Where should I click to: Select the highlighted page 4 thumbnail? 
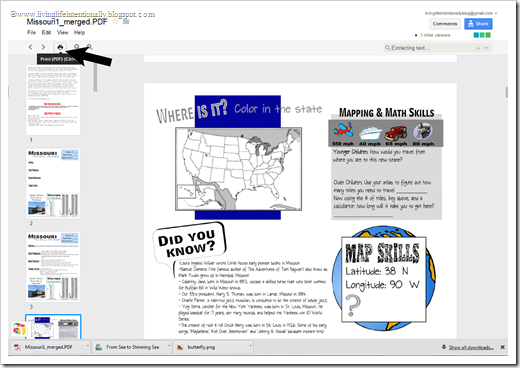(x=53, y=327)
